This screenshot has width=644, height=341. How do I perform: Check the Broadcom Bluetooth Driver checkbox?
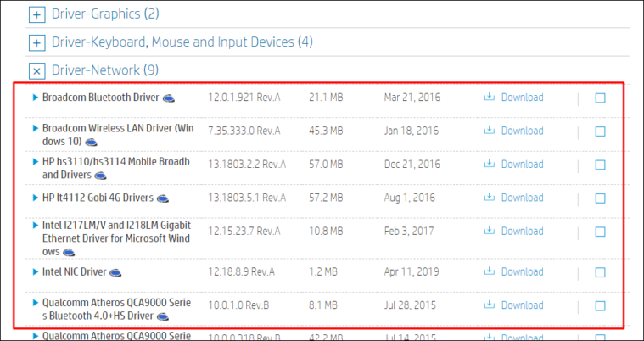[x=600, y=98]
